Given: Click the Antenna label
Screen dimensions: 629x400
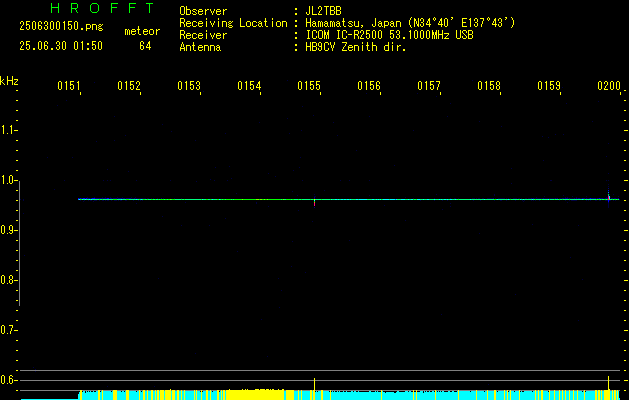Looking at the screenshot, I should 200,47.
